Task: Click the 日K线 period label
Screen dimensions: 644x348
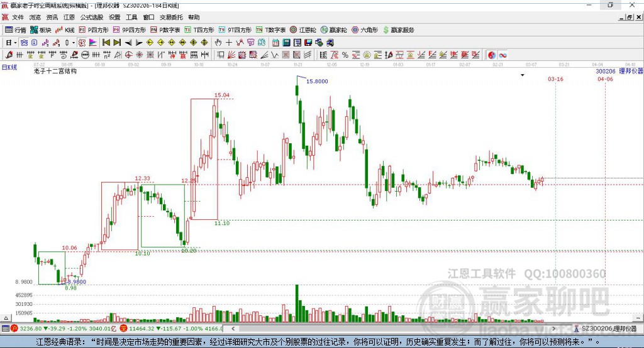Action: (x=9, y=67)
